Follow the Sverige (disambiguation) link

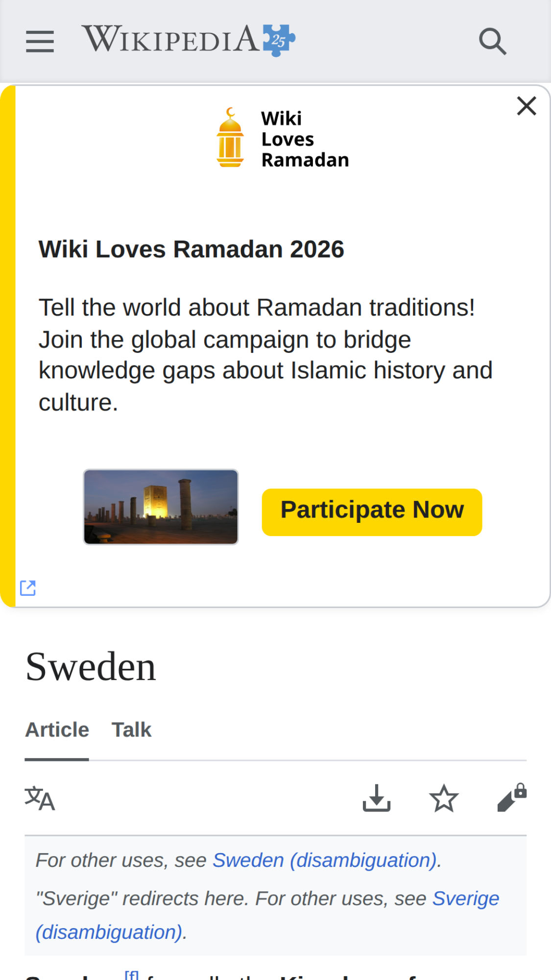pyautogui.click(x=465, y=899)
